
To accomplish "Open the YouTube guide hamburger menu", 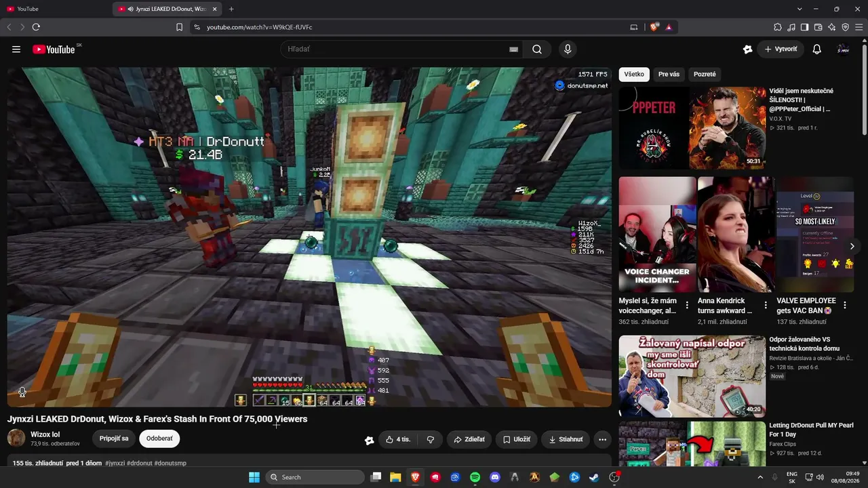I will [x=16, y=49].
